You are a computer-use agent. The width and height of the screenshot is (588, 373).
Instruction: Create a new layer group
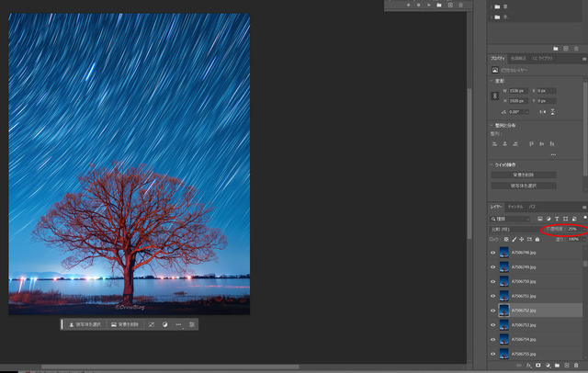[x=558, y=365]
